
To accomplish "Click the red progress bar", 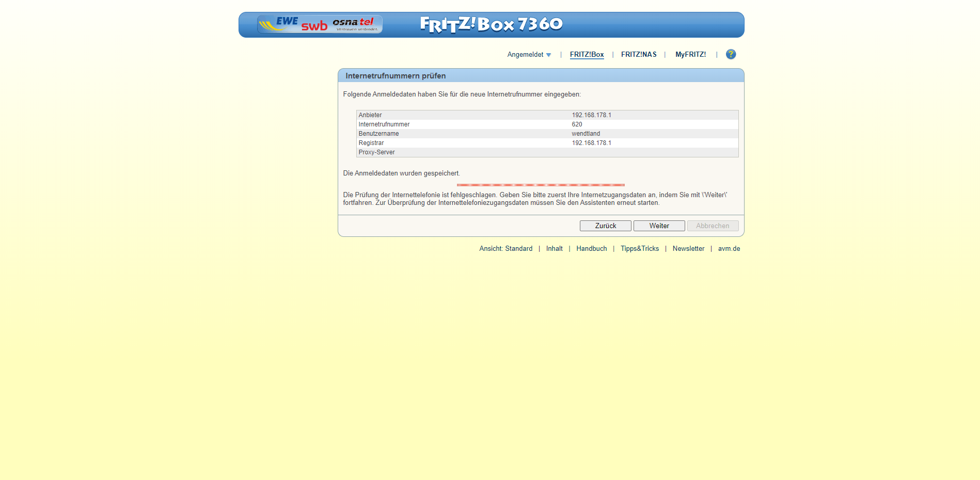I will coord(541,185).
